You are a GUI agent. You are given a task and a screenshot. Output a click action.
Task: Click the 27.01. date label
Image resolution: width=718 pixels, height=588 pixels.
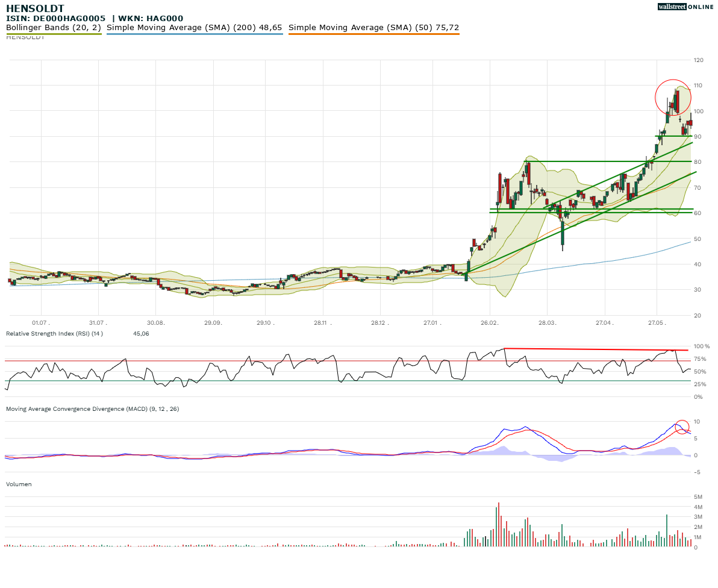432,323
